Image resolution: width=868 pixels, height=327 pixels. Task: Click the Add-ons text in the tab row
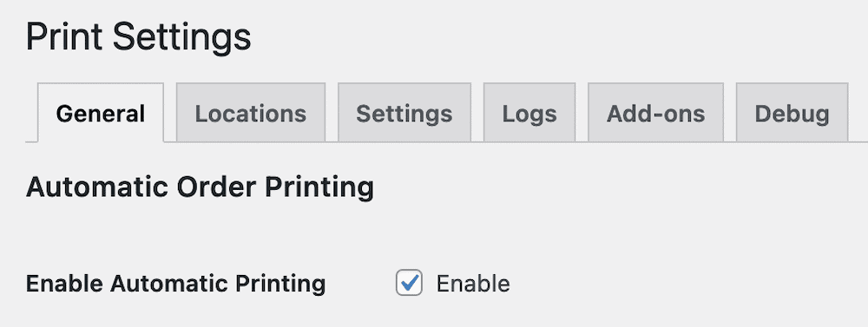(655, 114)
